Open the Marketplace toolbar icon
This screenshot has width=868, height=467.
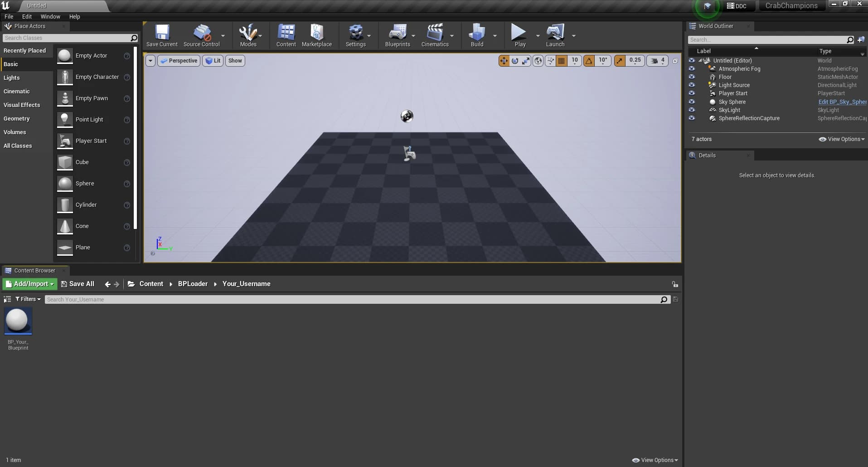(x=317, y=35)
